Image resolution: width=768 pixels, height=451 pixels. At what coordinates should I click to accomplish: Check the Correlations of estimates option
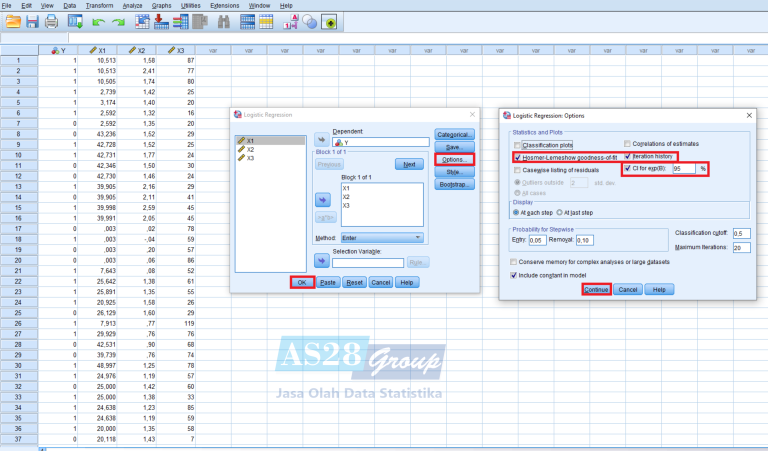pyautogui.click(x=627, y=144)
